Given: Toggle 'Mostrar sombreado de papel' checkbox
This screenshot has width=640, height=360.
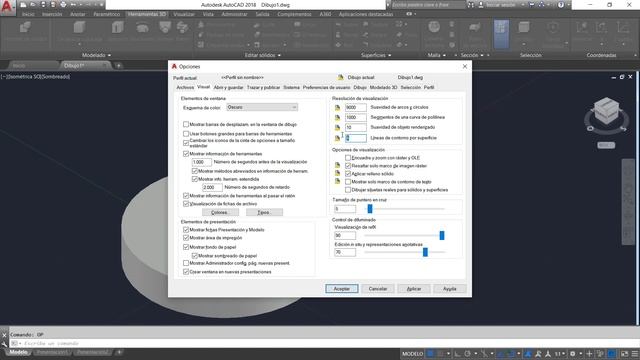Looking at the screenshot, I should (x=195, y=256).
